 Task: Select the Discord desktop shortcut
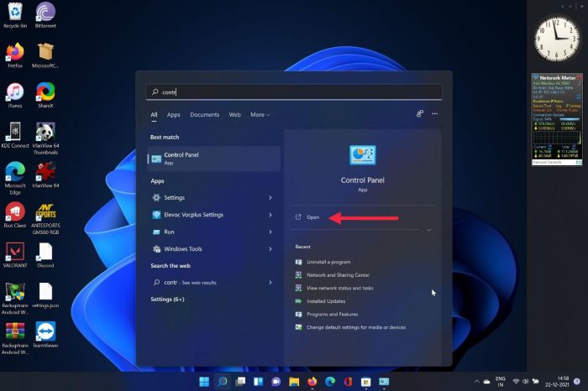click(45, 255)
